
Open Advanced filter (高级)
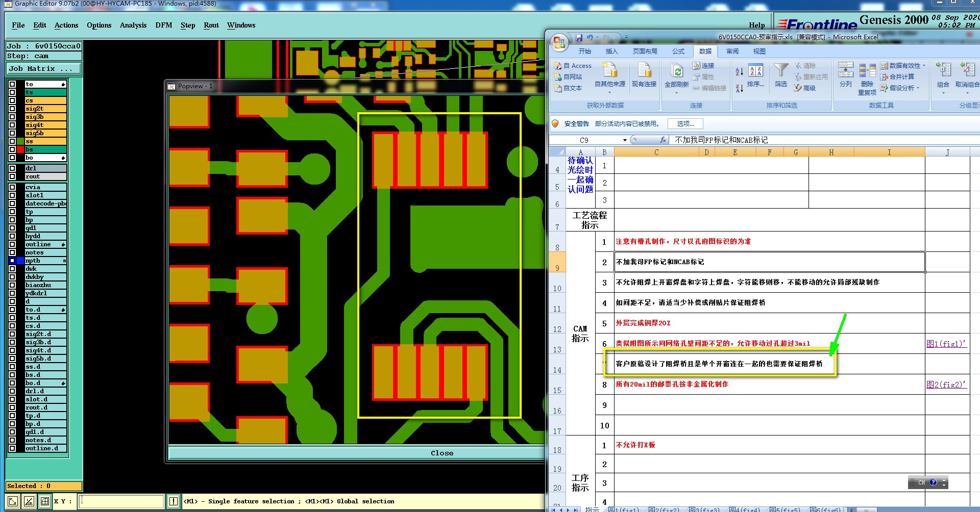tap(805, 88)
